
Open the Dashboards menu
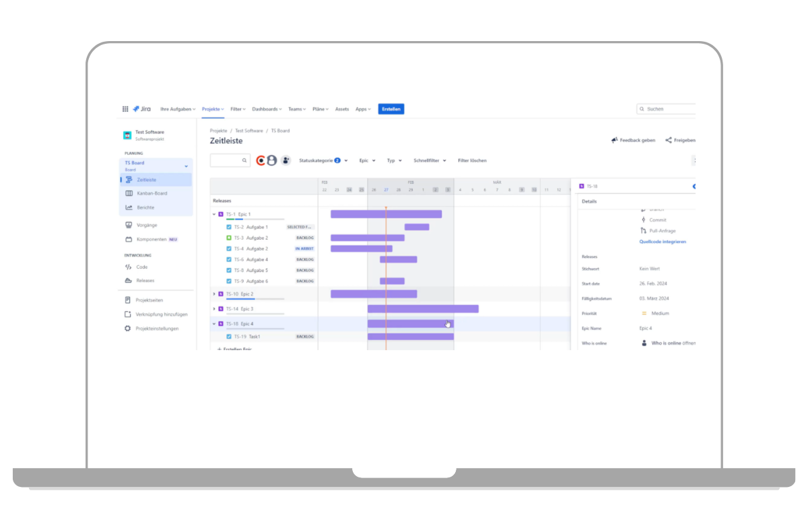click(267, 109)
